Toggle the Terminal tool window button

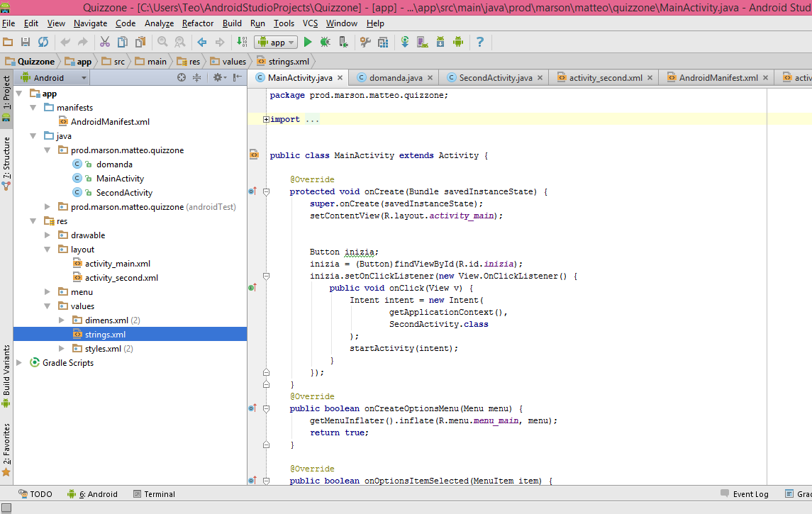[155, 494]
